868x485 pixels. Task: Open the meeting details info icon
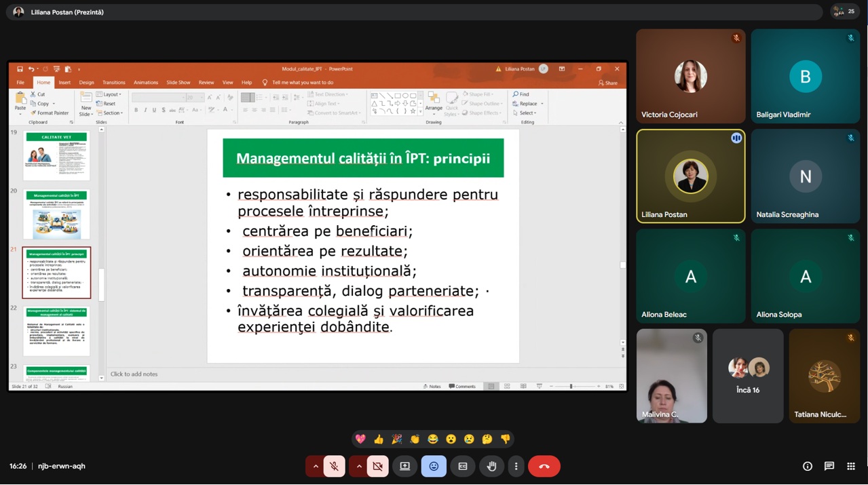coord(807,467)
